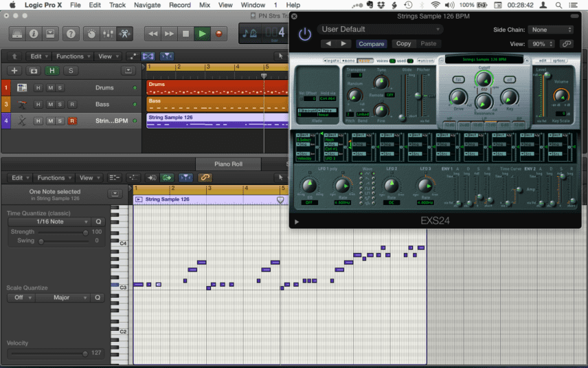Click the Rewind transport button
Viewport: 588px width, 368px height.
[x=152, y=34]
